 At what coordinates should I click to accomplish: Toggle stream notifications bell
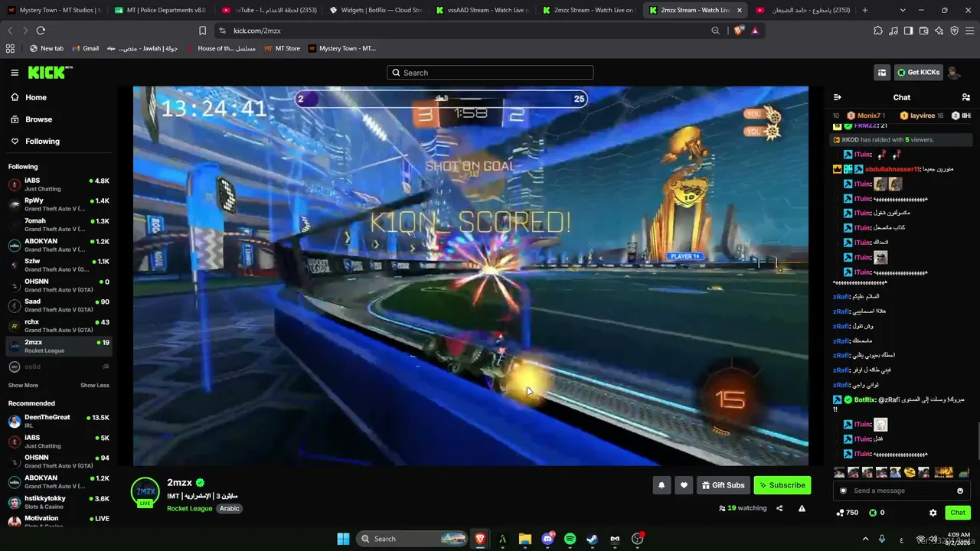[x=661, y=485]
